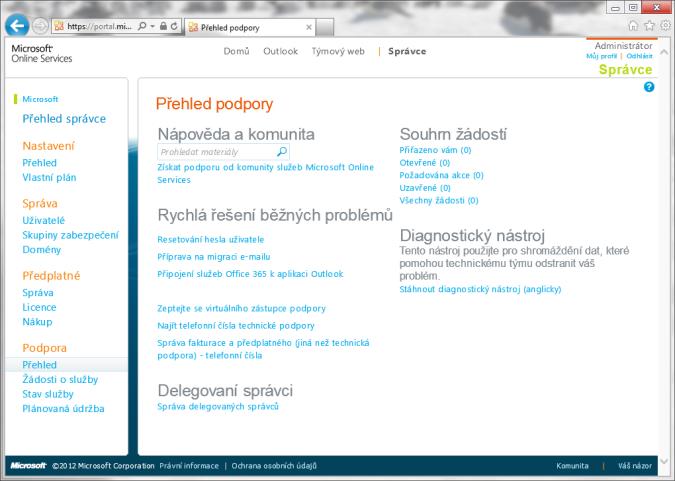Open Požadována akce (0) requests
This screenshot has height=481, width=675.
tap(441, 175)
